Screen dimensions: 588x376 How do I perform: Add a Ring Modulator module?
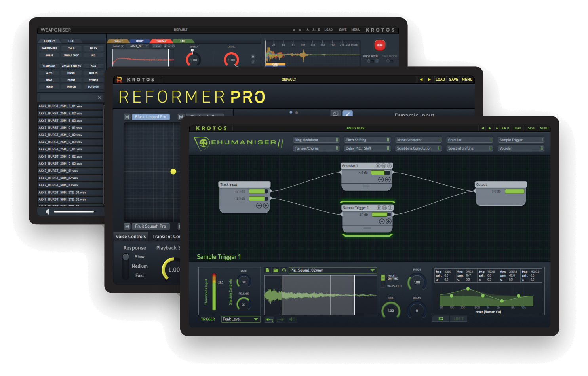[x=316, y=140]
